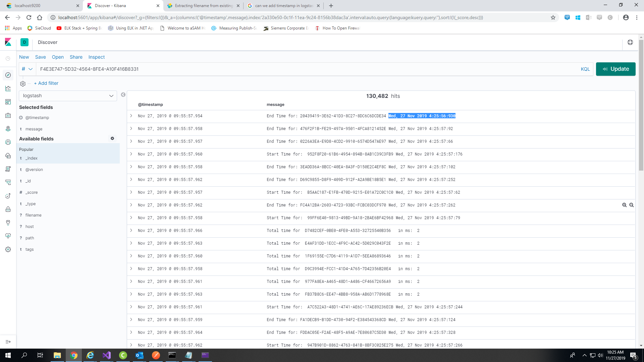Open available fields settings gear
This screenshot has width=644, height=362.
pyautogui.click(x=112, y=138)
